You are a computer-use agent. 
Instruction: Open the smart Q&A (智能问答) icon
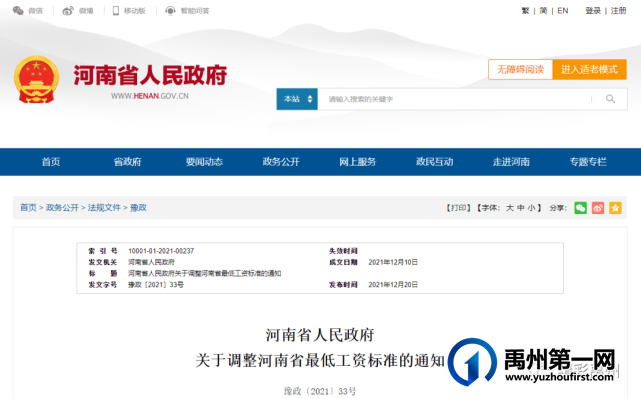point(170,11)
